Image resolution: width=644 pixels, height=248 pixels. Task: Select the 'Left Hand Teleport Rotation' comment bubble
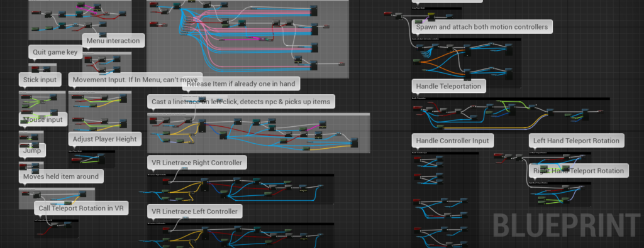click(576, 141)
